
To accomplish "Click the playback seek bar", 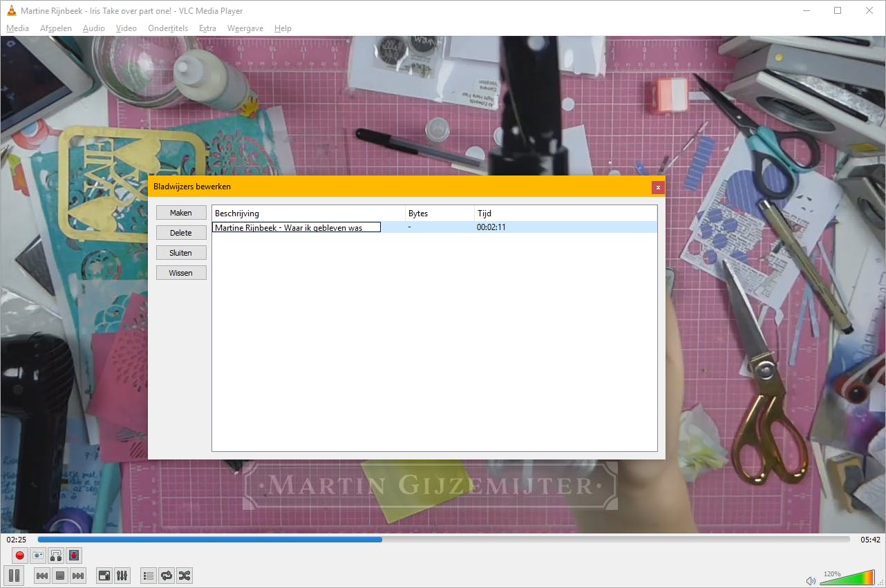I will [444, 540].
